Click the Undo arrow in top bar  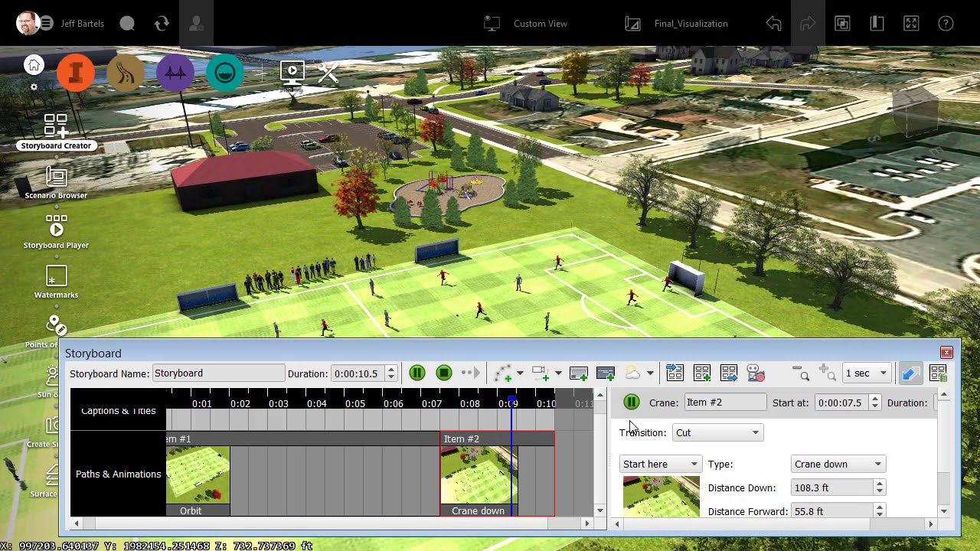[773, 24]
